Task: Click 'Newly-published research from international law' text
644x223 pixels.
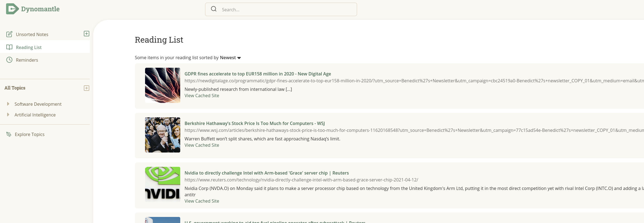Action: tap(238, 89)
